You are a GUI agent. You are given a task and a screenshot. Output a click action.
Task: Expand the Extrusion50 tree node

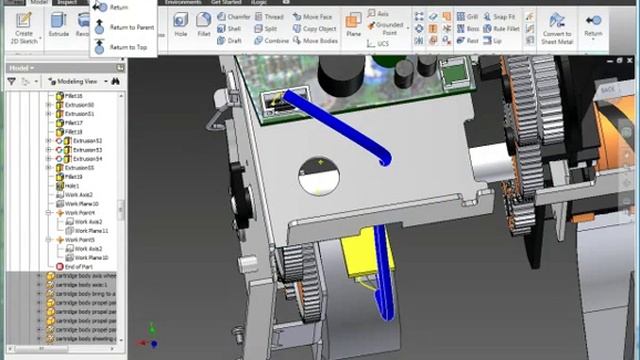click(49, 105)
